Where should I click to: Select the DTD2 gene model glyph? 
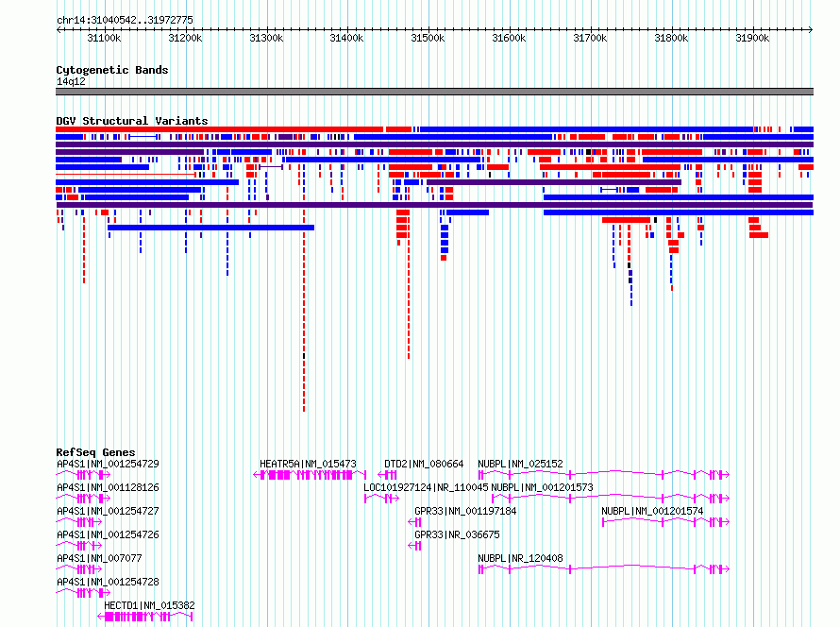387,475
